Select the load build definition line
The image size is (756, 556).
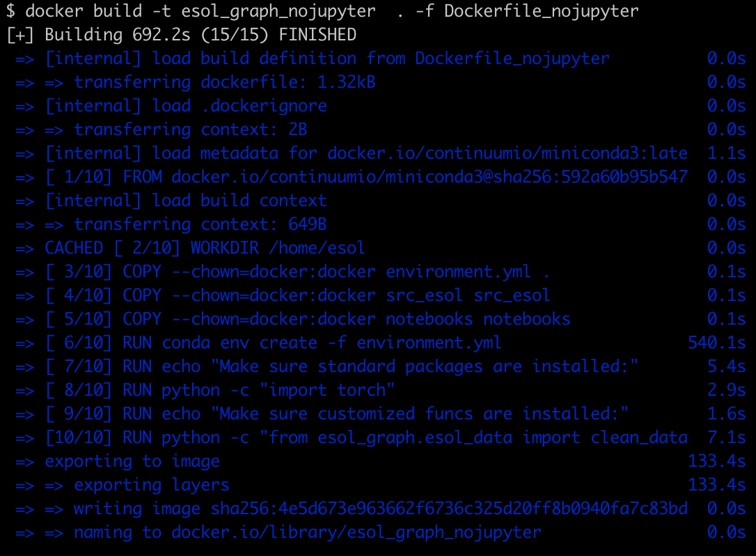click(380, 59)
